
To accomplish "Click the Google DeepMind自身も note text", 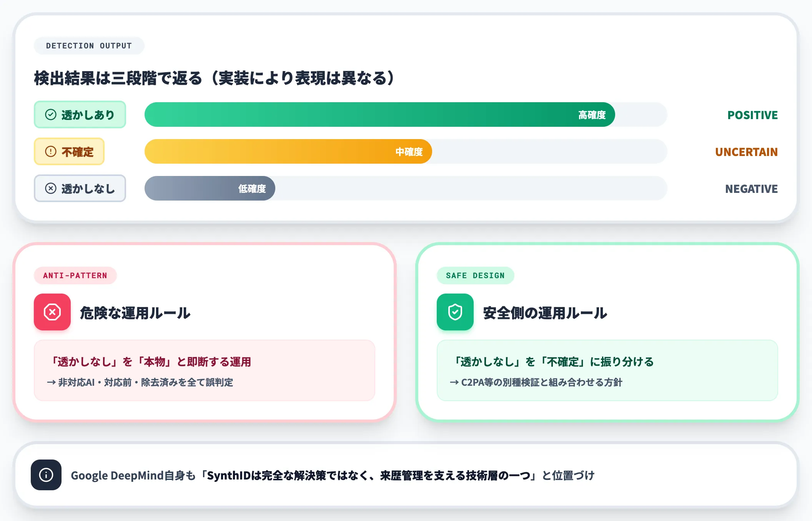I will [333, 475].
